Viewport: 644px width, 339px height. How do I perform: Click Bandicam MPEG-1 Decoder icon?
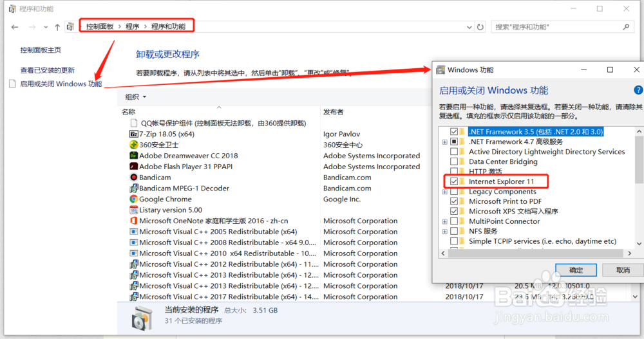point(133,188)
